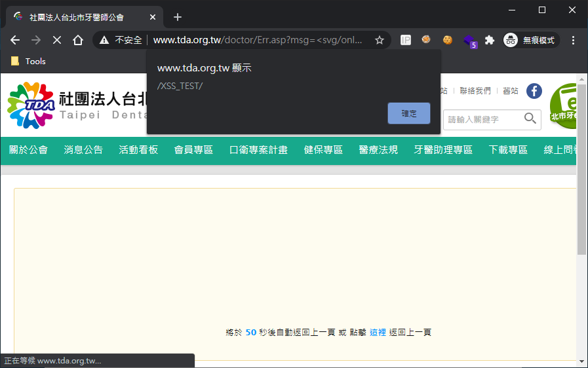Screen dimensions: 588x368
Task: Dismiss the alert with the 確定 button
Action: click(x=409, y=113)
